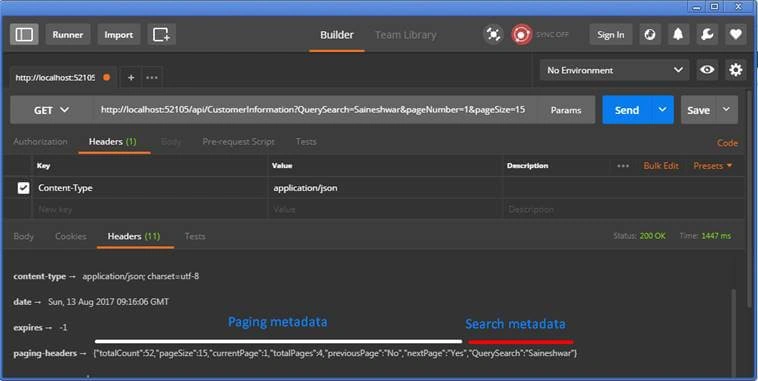The image size is (758, 381).
Task: Switch to the response Cookies tab
Action: coord(71,236)
